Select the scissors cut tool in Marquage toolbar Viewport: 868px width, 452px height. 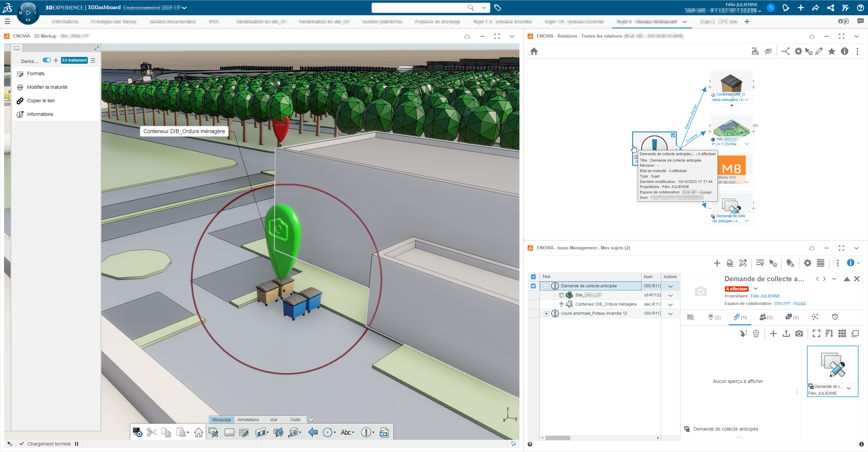click(x=152, y=432)
